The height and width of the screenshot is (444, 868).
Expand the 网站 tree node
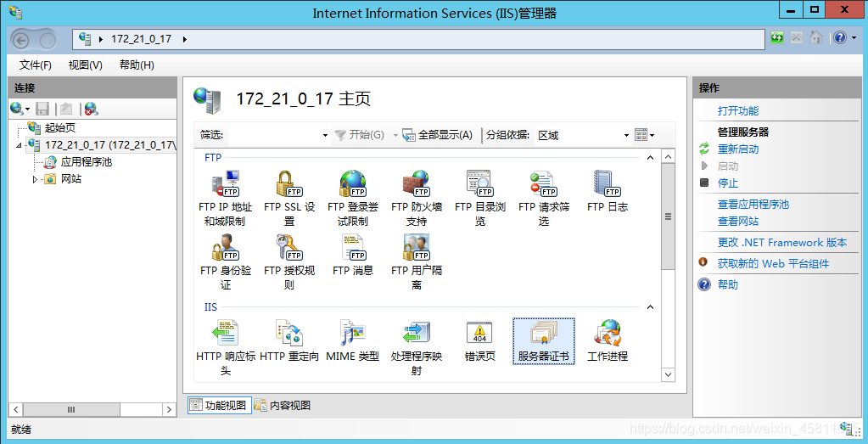point(36,179)
